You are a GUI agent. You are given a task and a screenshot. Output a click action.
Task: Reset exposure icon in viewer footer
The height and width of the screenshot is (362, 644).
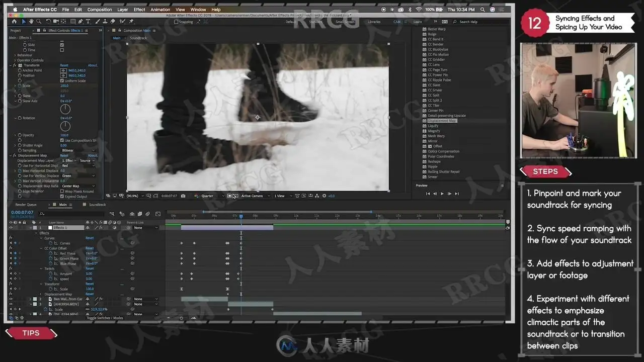pos(325,196)
